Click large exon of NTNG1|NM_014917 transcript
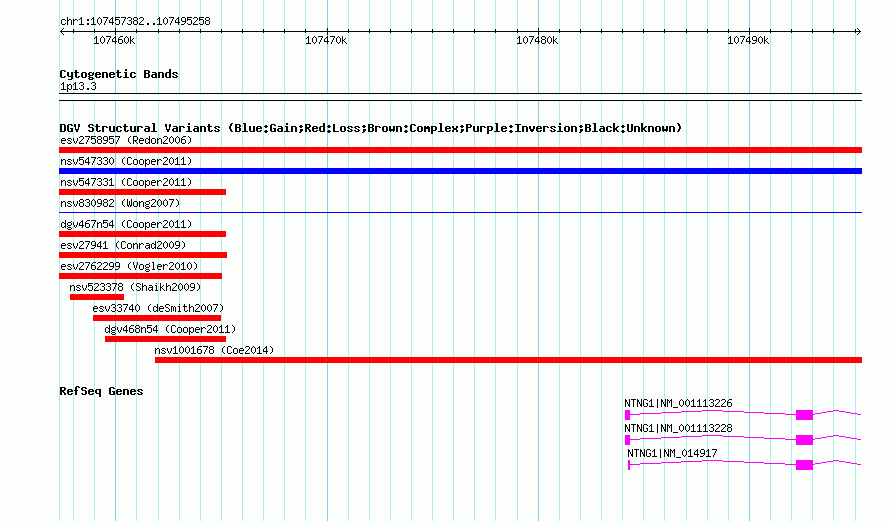The image size is (890, 521). pyautogui.click(x=804, y=465)
